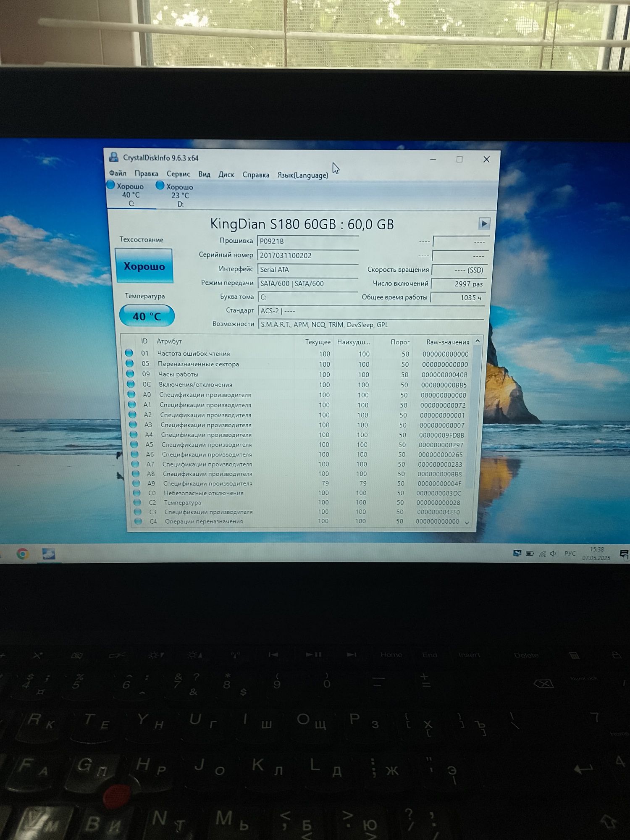
Task: Click status dot for Переназначенные сектора
Action: coord(129,363)
